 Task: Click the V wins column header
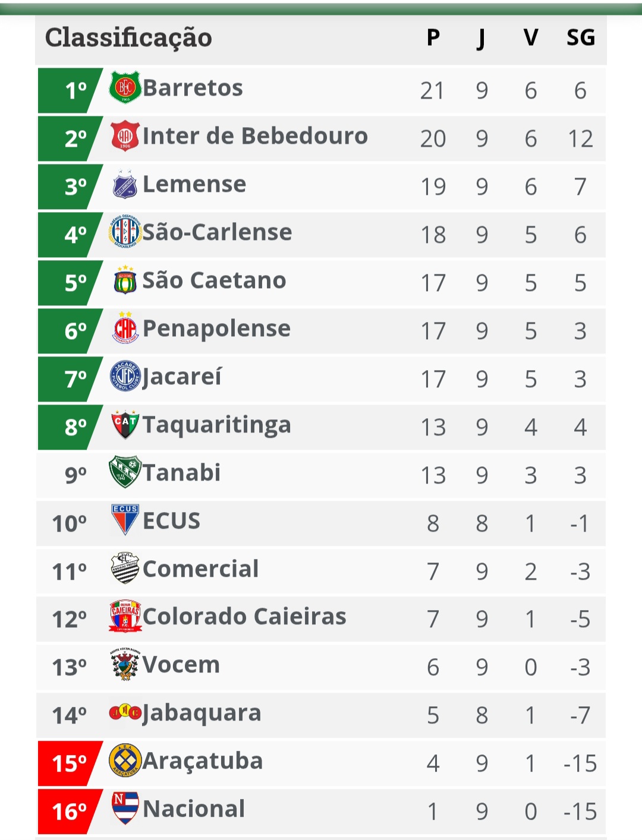click(x=531, y=38)
